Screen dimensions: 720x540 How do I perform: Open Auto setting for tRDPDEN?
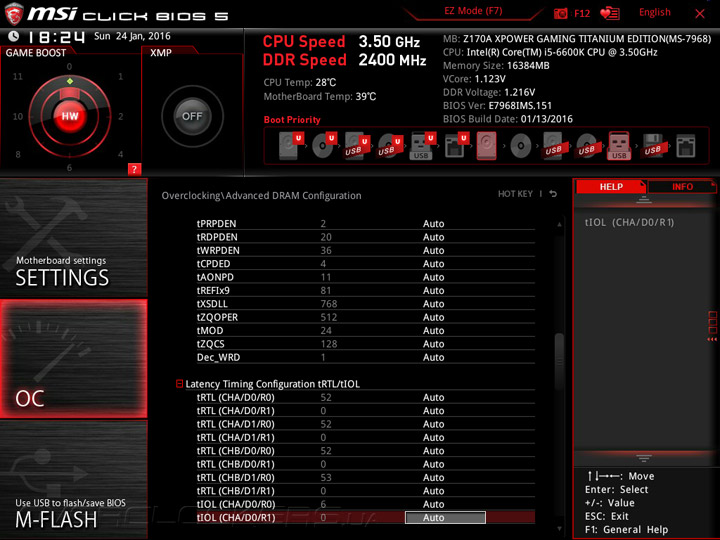click(x=433, y=237)
